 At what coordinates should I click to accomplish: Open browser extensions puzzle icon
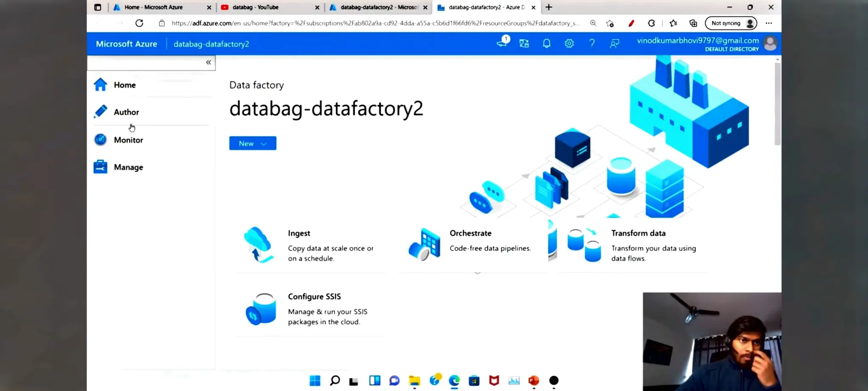click(x=651, y=23)
